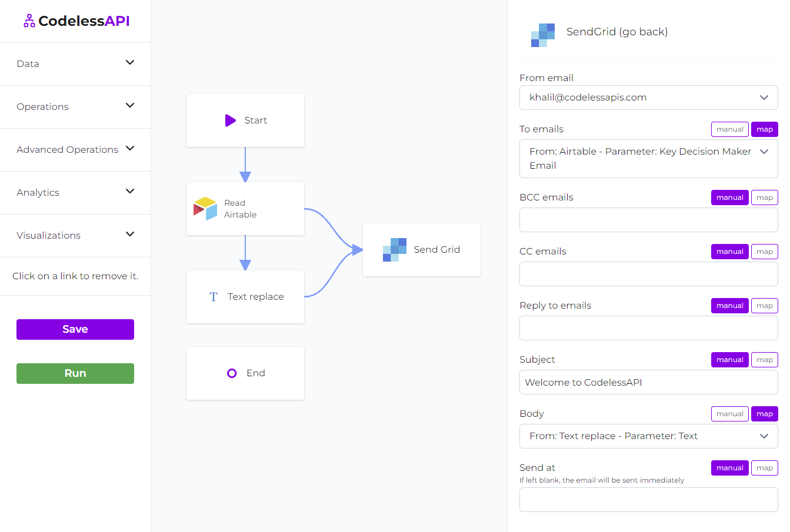Image resolution: width=790 pixels, height=532 pixels.
Task: Click the Text replace T icon
Action: [x=214, y=297]
